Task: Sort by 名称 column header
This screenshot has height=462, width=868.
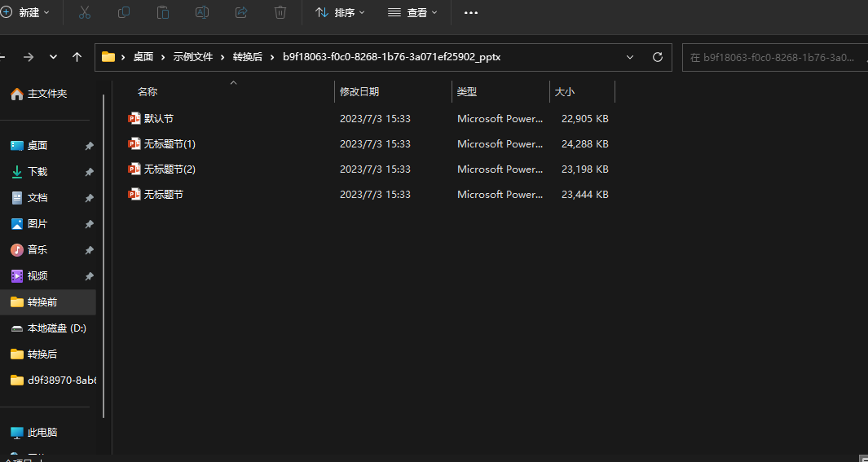Action: pos(148,92)
